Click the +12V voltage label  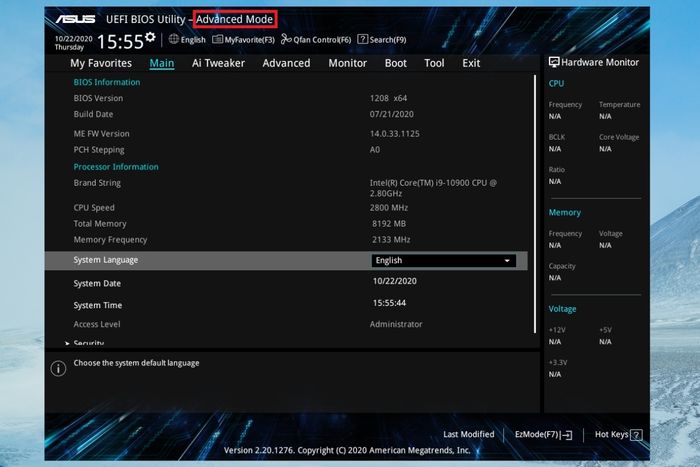[557, 330]
